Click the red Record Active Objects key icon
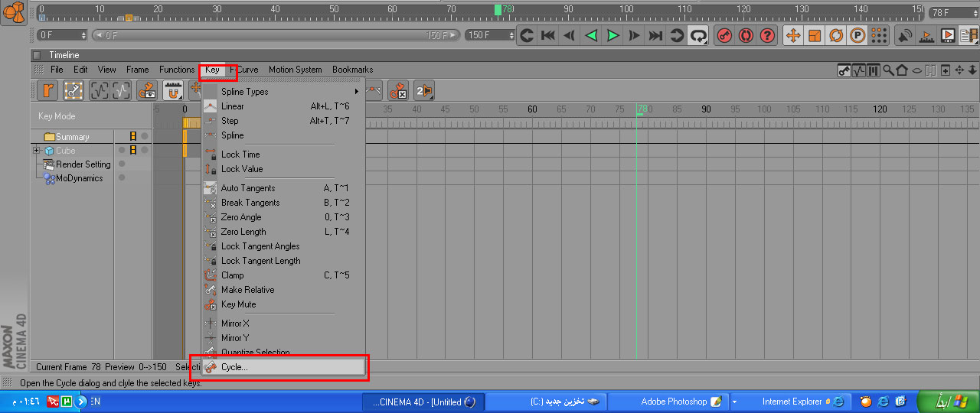 [724, 35]
